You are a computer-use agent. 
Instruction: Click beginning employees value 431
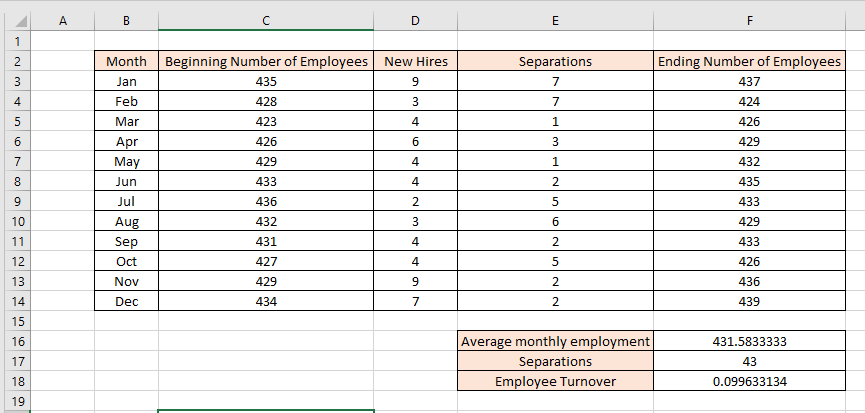coord(266,241)
